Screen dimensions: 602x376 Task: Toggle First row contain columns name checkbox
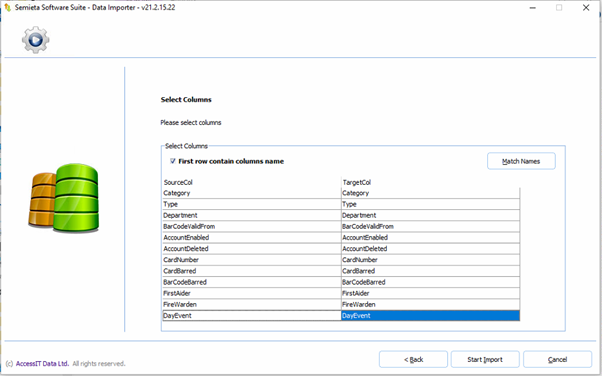point(173,161)
